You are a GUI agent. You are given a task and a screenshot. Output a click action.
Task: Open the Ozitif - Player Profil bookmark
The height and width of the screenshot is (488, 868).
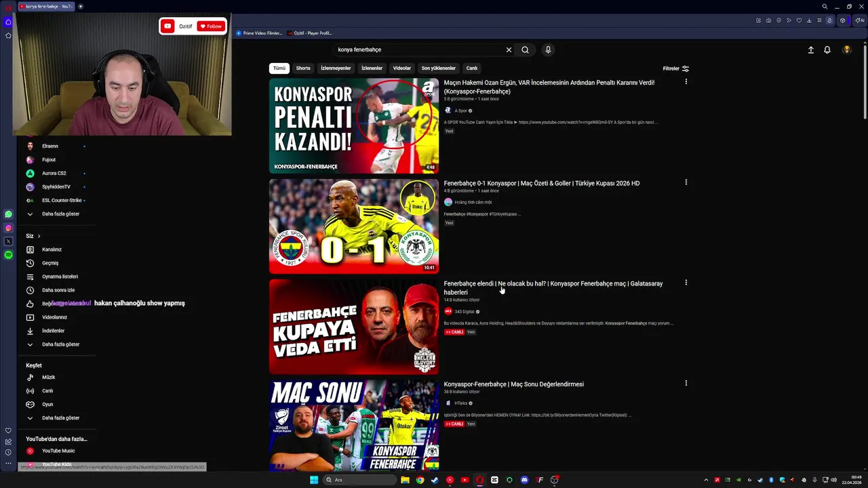point(310,33)
